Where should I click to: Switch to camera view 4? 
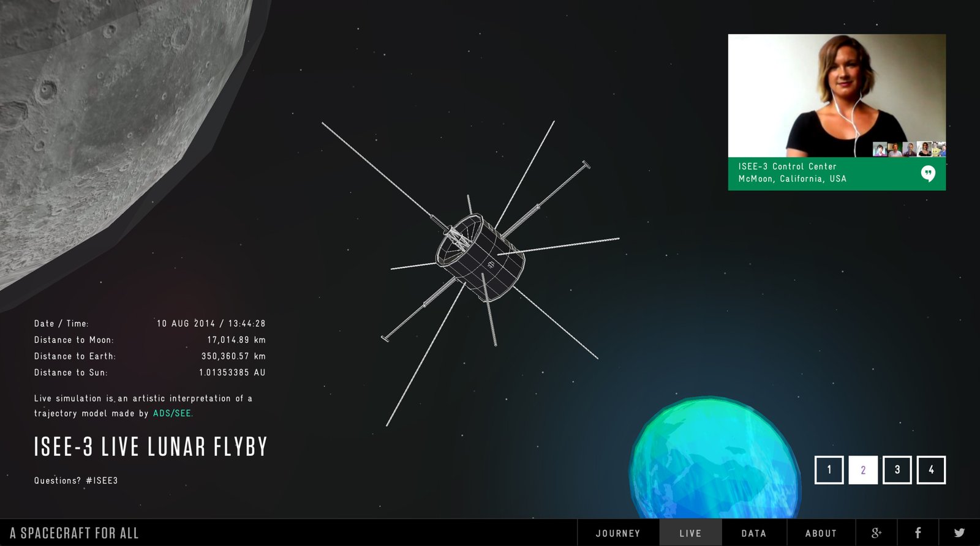pos(931,470)
